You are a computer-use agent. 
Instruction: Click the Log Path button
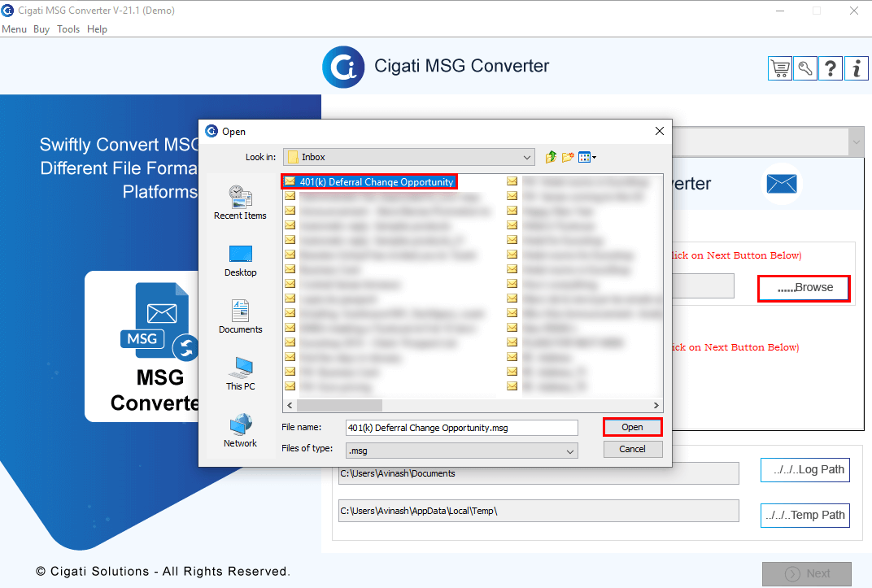point(804,469)
